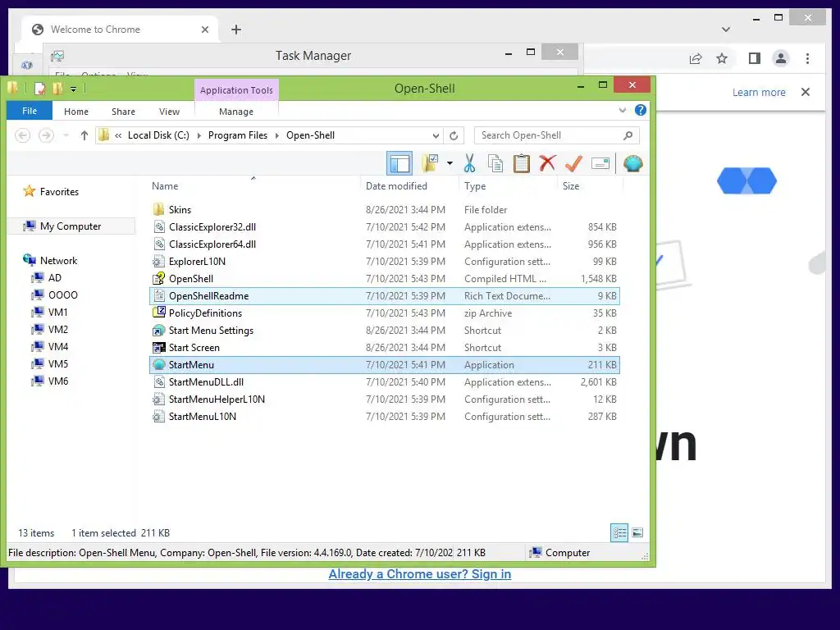840x630 pixels.
Task: Switch to the View ribbon tab
Action: point(169,112)
